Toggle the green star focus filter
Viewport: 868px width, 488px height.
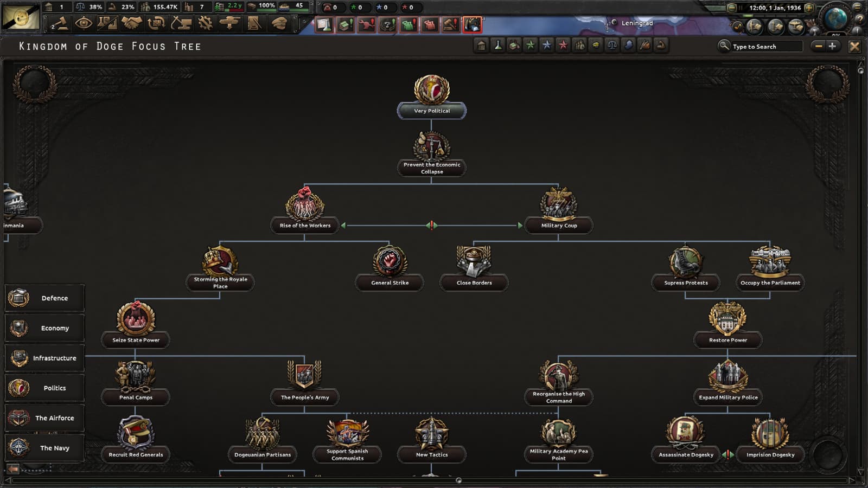click(x=531, y=46)
